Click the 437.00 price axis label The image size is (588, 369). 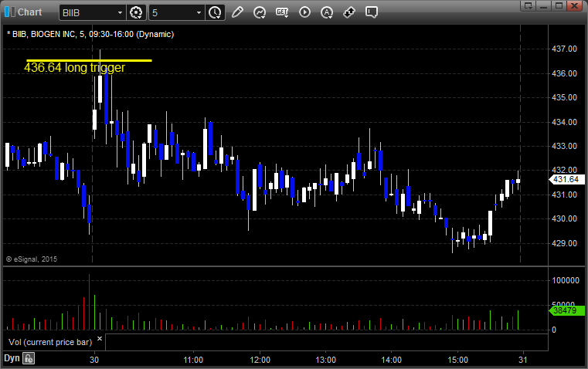(564, 49)
